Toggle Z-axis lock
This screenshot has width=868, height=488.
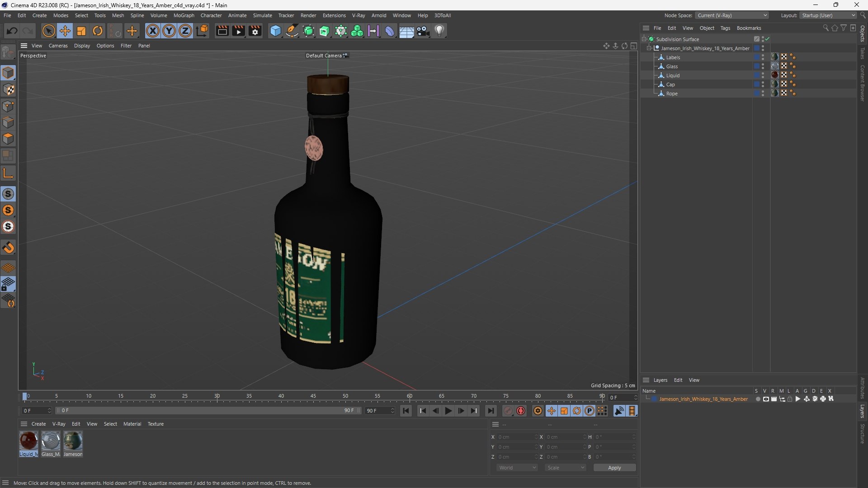click(x=185, y=31)
